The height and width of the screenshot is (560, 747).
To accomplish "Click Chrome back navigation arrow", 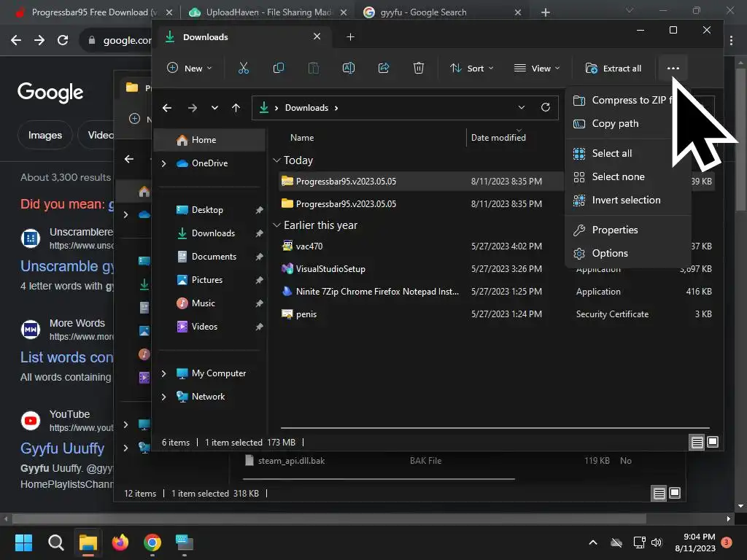I will (x=16, y=40).
